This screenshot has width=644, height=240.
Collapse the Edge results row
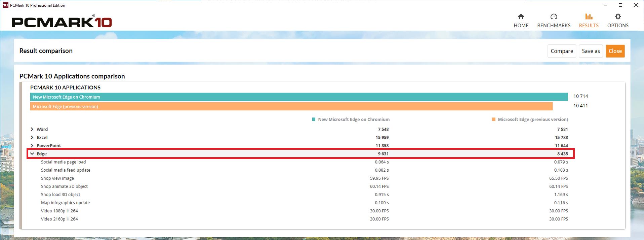32,154
